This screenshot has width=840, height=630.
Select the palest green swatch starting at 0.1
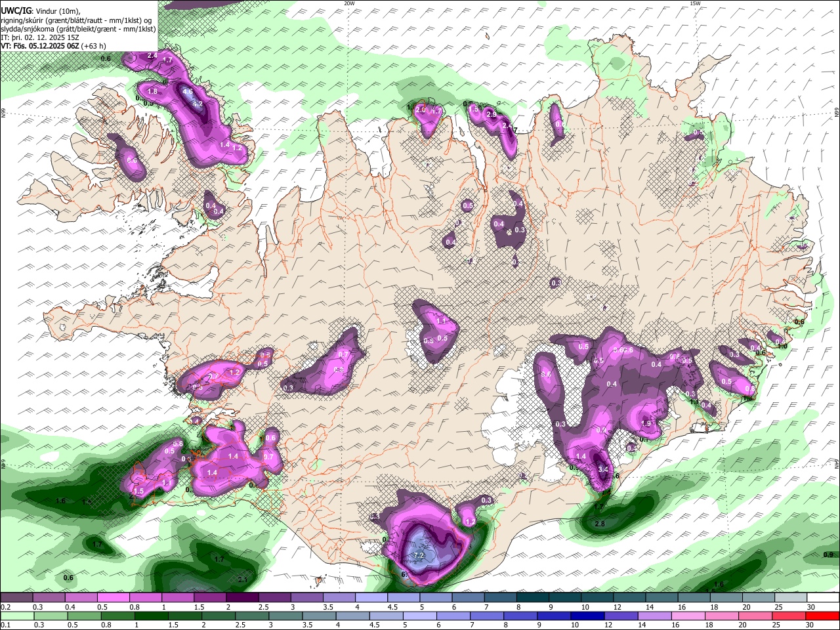pos(16,616)
